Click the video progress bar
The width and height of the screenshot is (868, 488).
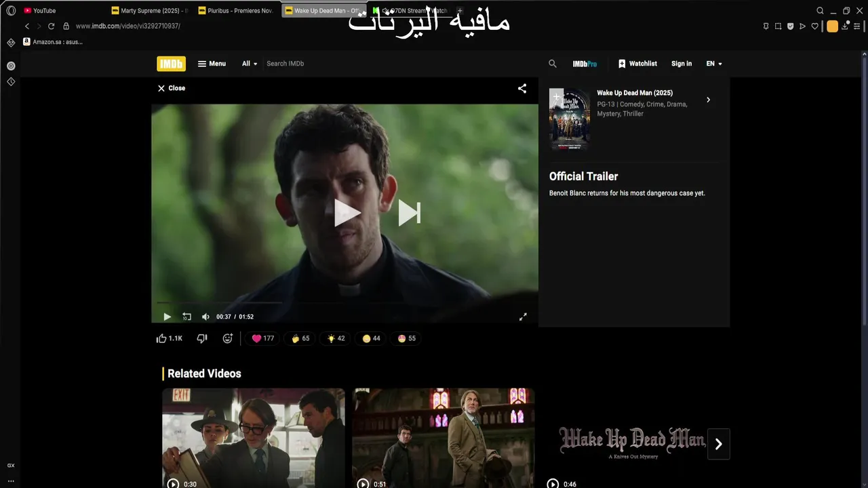[x=344, y=303]
